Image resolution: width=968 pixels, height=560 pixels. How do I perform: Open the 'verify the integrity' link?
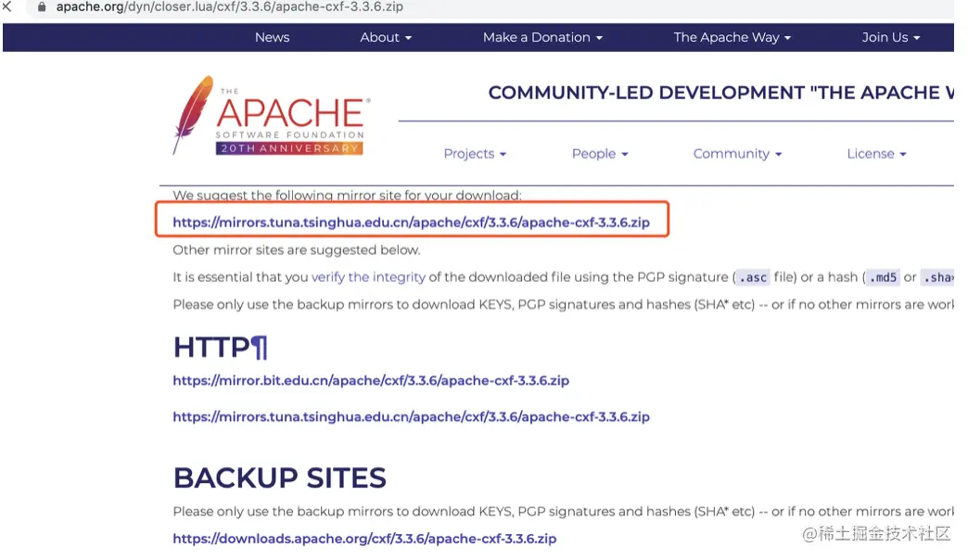(368, 277)
